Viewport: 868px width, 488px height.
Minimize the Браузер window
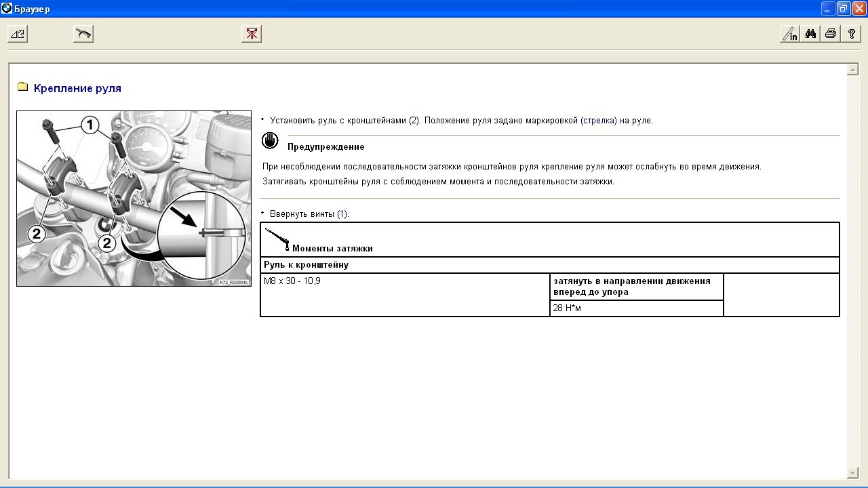click(828, 9)
